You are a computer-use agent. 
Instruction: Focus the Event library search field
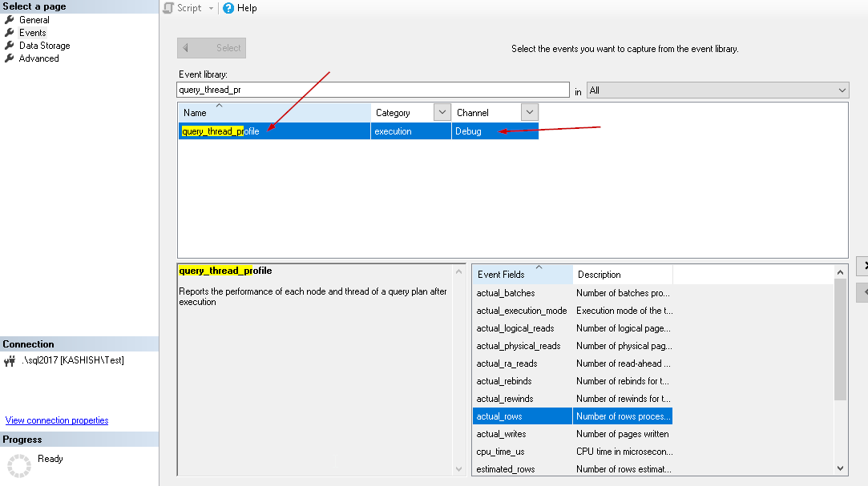point(373,90)
